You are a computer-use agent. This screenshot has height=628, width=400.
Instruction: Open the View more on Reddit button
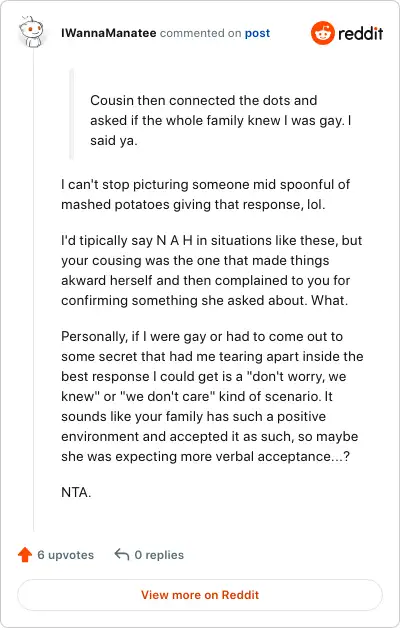[200, 595]
